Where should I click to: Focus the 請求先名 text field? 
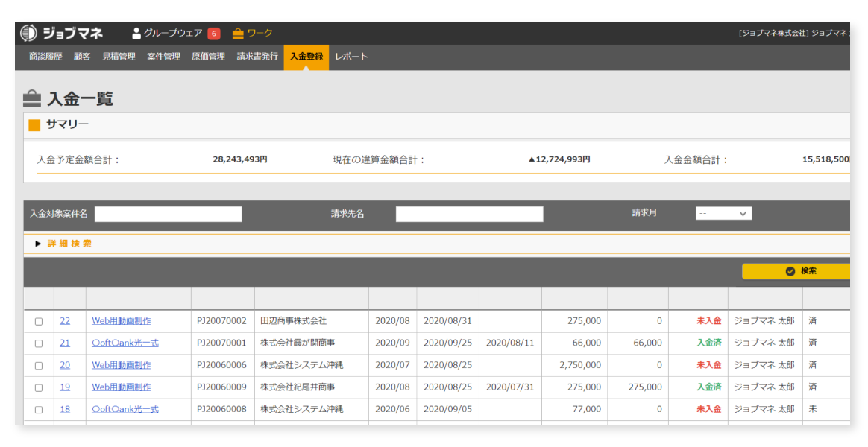click(x=469, y=215)
